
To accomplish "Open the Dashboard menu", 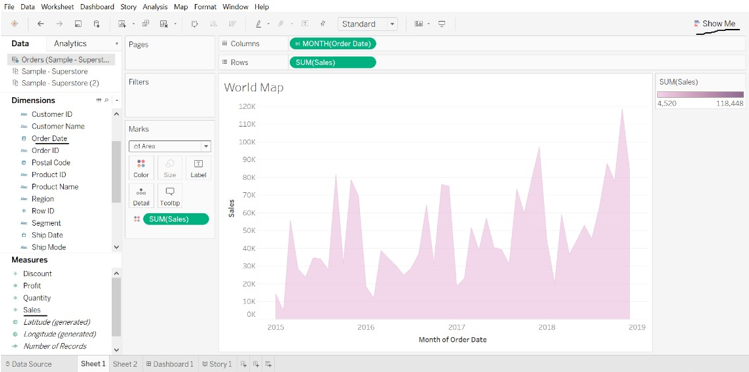I will pos(97,7).
